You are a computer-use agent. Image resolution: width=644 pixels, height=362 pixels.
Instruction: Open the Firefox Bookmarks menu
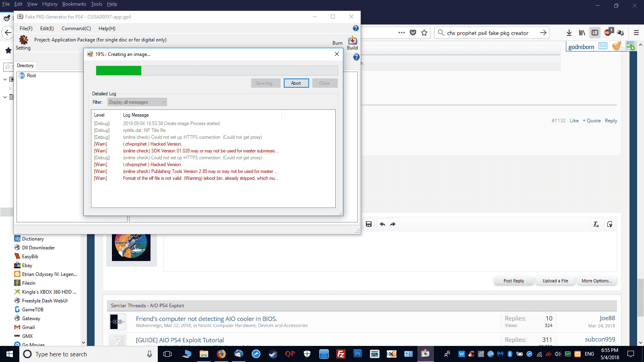[74, 4]
